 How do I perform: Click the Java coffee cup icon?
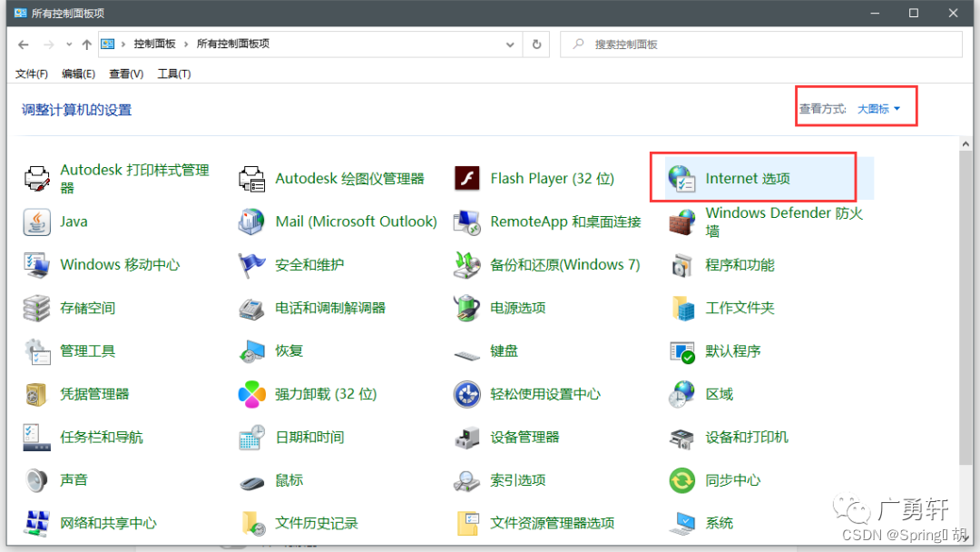tap(37, 222)
